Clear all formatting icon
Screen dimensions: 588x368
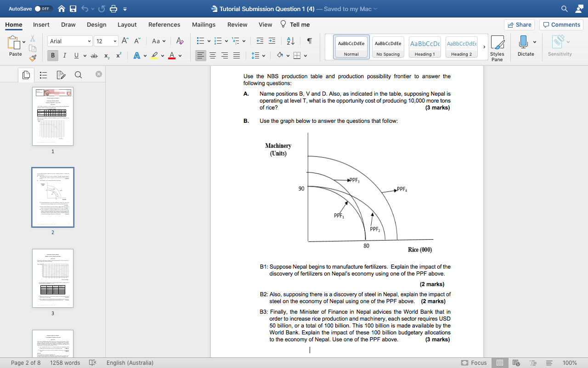[x=180, y=41]
